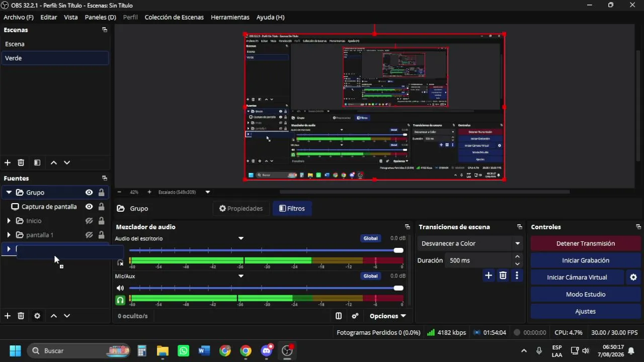Remove the current scene transition

(x=503, y=275)
